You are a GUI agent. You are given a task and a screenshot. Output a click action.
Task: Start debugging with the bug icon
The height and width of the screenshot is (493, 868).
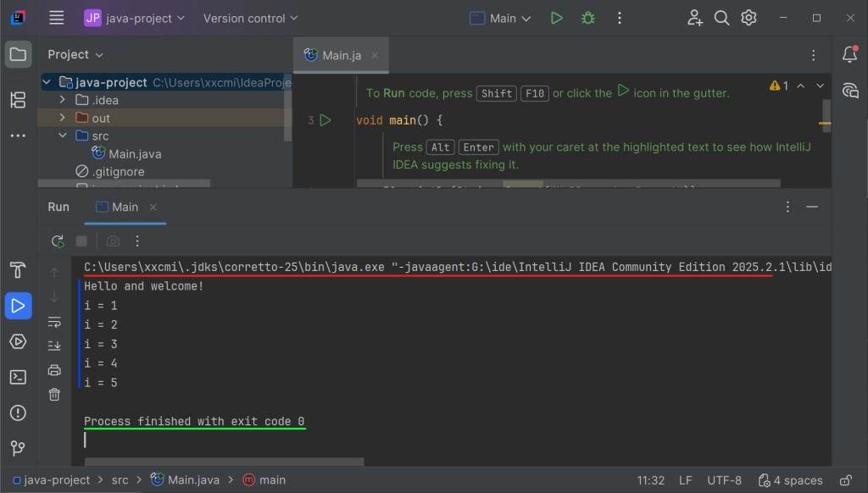(x=587, y=18)
